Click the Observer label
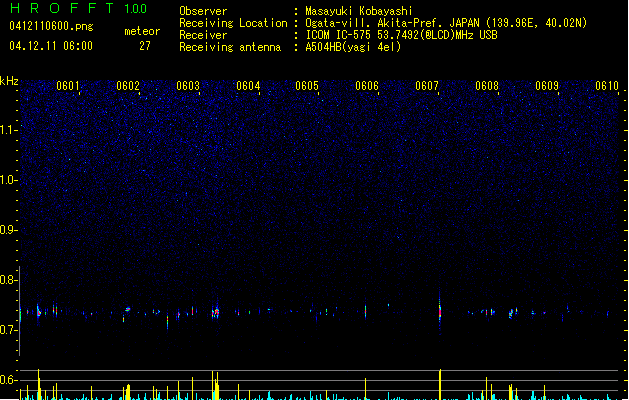The width and height of the screenshot is (629, 400). coord(203,11)
